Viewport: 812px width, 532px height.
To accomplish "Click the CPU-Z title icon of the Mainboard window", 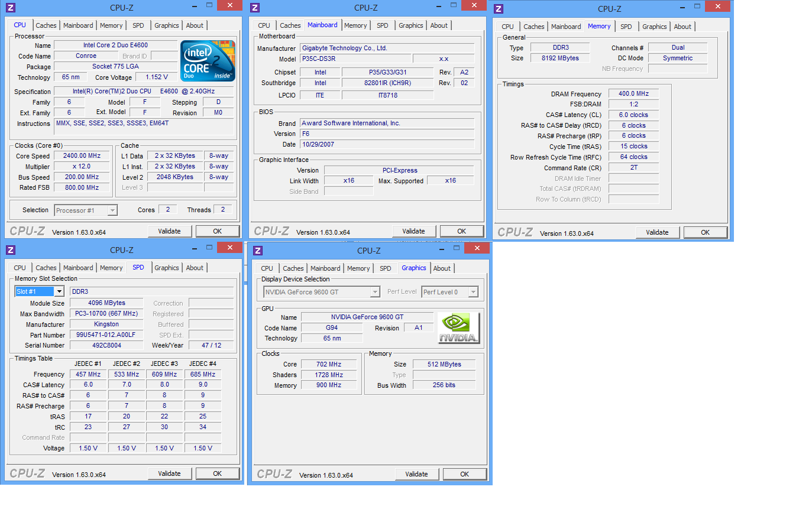I will click(x=255, y=8).
